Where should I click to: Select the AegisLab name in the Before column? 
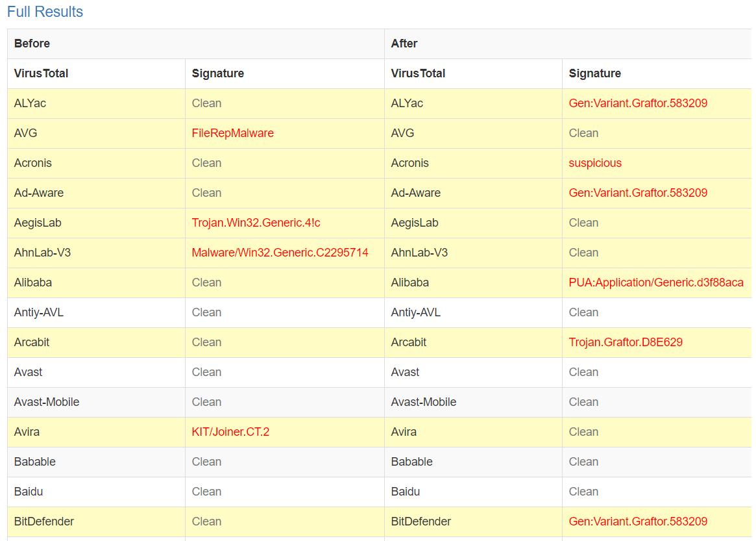[x=38, y=223]
